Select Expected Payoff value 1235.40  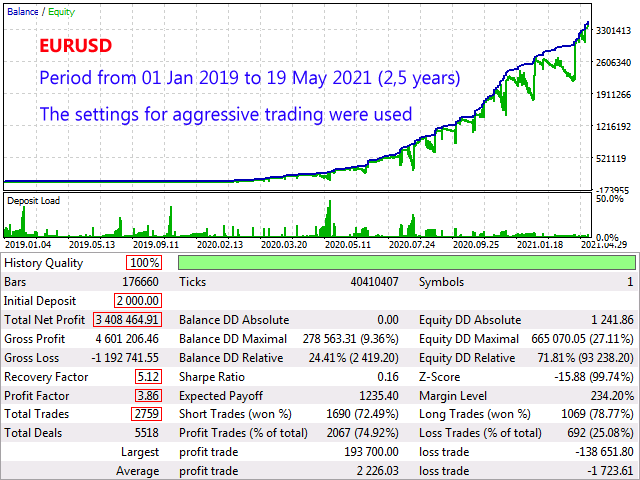[x=379, y=396]
